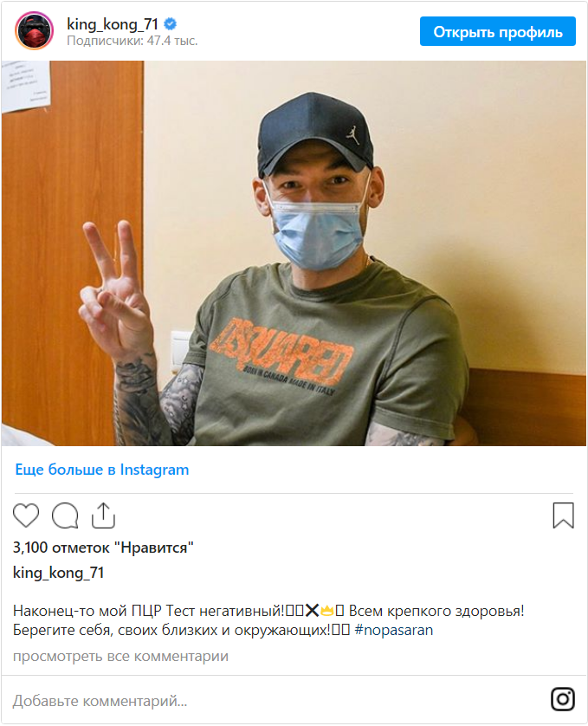Click the Подписчики: 47.4 тыс. follower count
Viewport: 588px width, 726px height.
coord(132,41)
